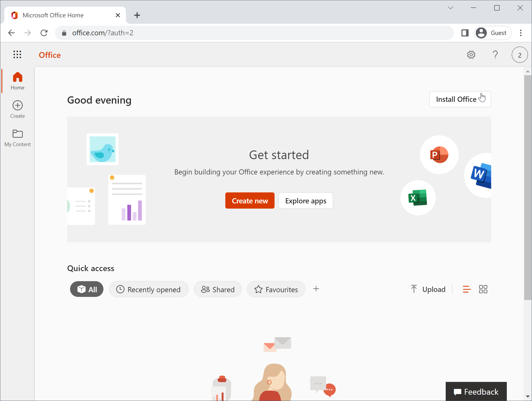Reload the current page
Image resolution: width=532 pixels, height=401 pixels.
point(44,33)
